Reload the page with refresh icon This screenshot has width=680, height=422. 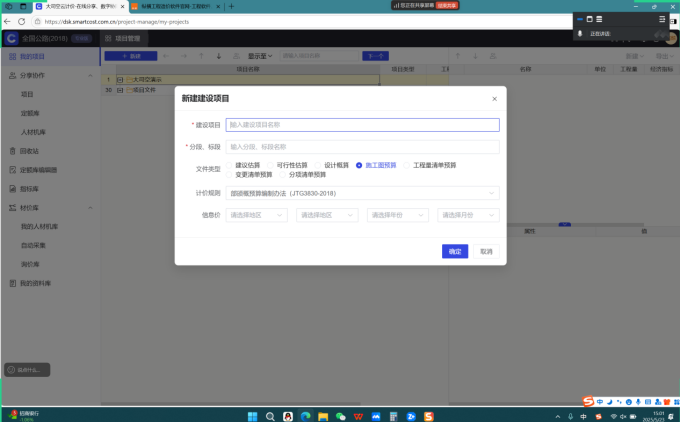tap(21, 21)
